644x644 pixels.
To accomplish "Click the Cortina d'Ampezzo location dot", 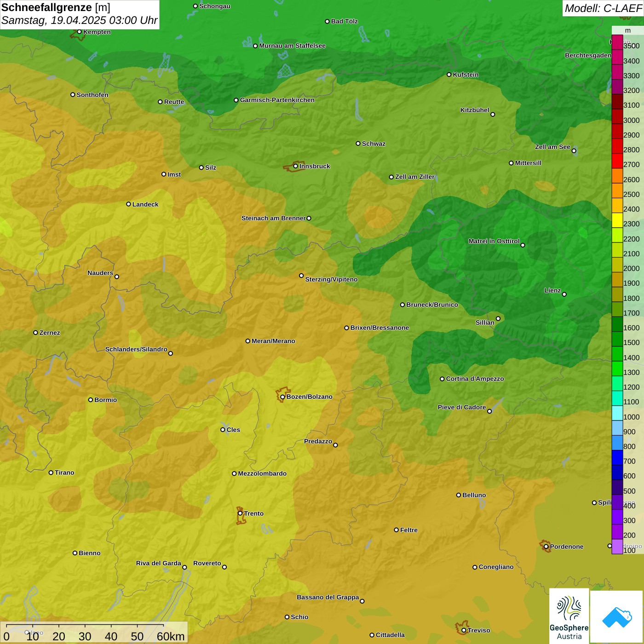I will pos(442,379).
